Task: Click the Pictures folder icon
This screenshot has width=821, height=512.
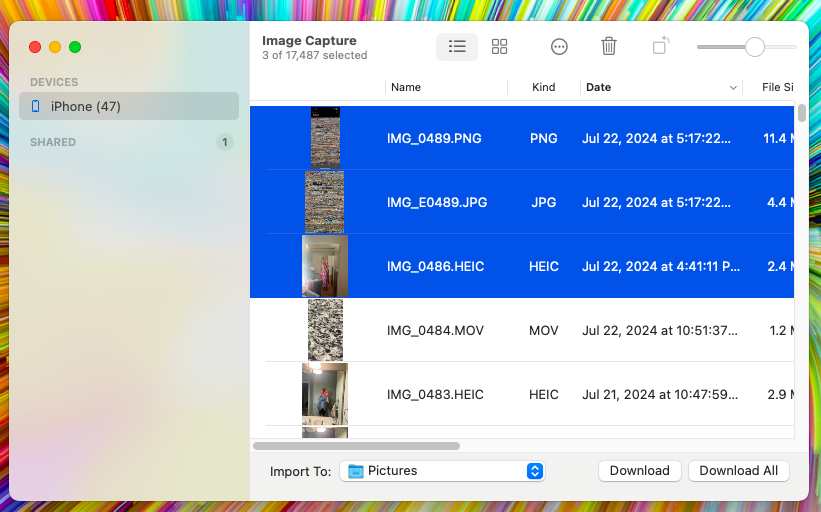Action: click(356, 471)
